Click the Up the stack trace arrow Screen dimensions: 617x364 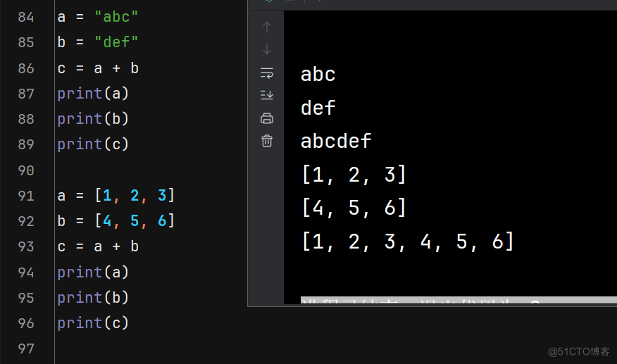click(267, 27)
